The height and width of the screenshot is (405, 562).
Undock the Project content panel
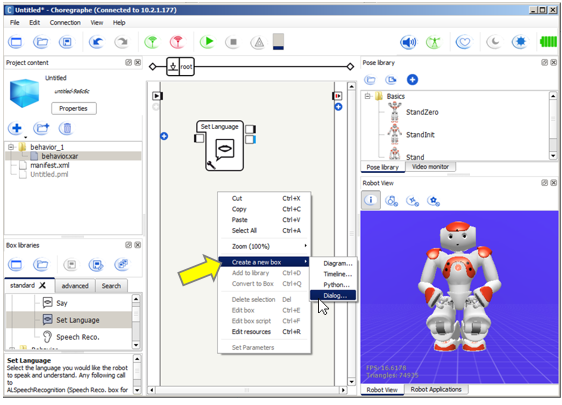tap(128, 62)
